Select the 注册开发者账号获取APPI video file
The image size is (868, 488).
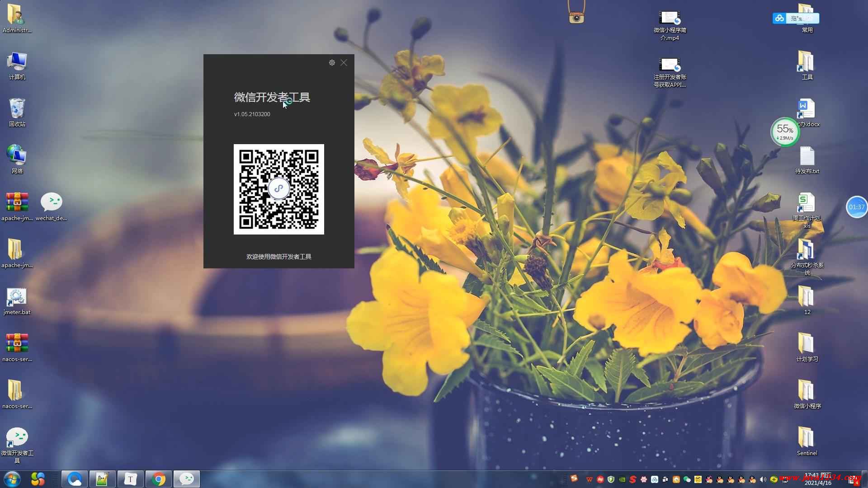[670, 73]
